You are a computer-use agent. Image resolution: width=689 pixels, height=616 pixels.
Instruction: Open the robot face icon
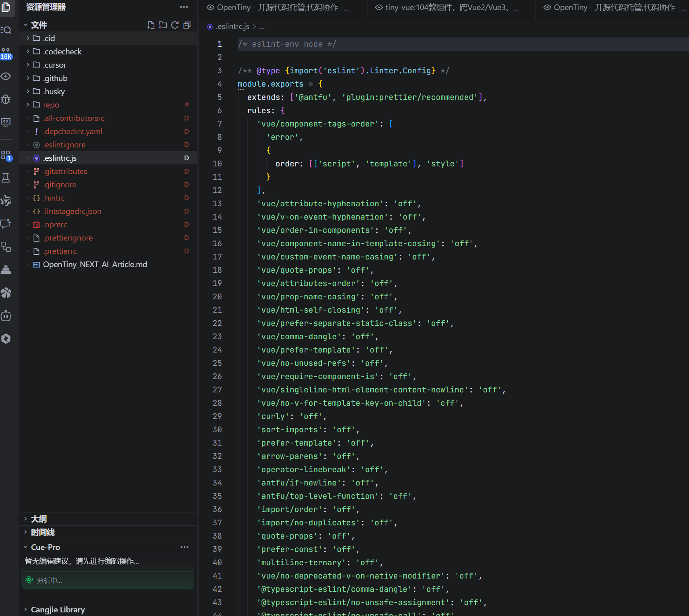[x=6, y=315]
